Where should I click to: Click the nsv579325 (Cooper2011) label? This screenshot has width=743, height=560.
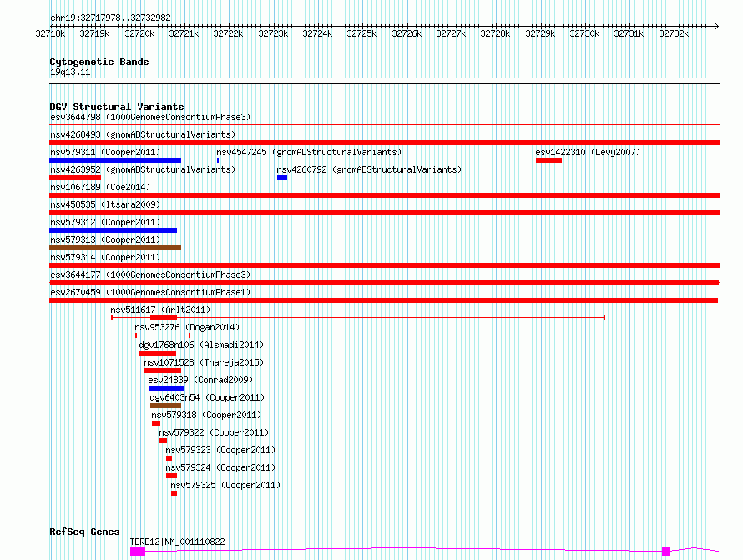pos(225,485)
